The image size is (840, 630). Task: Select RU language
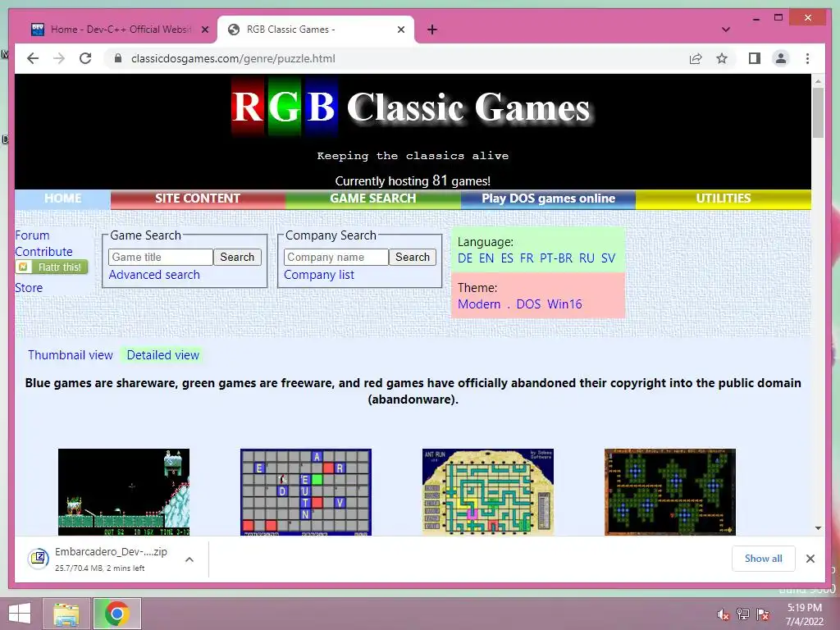click(587, 258)
